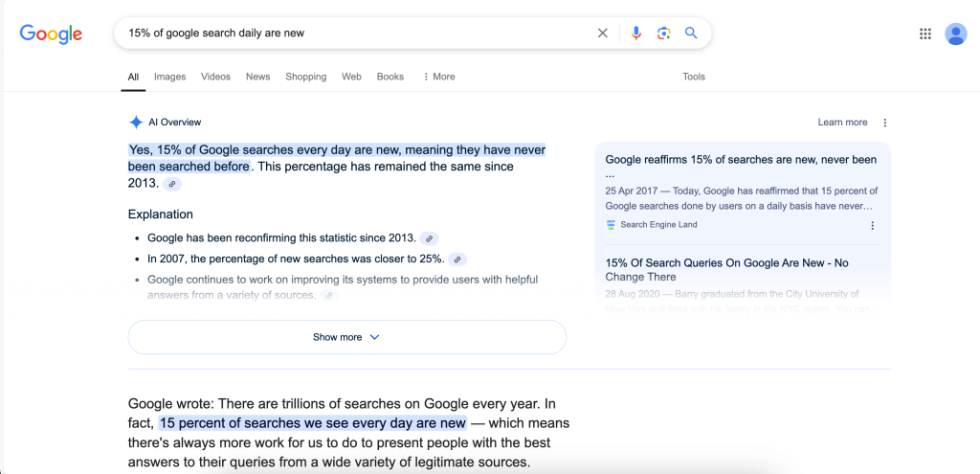Image resolution: width=980 pixels, height=474 pixels.
Task: Open Google Lens image search icon
Action: tap(664, 34)
